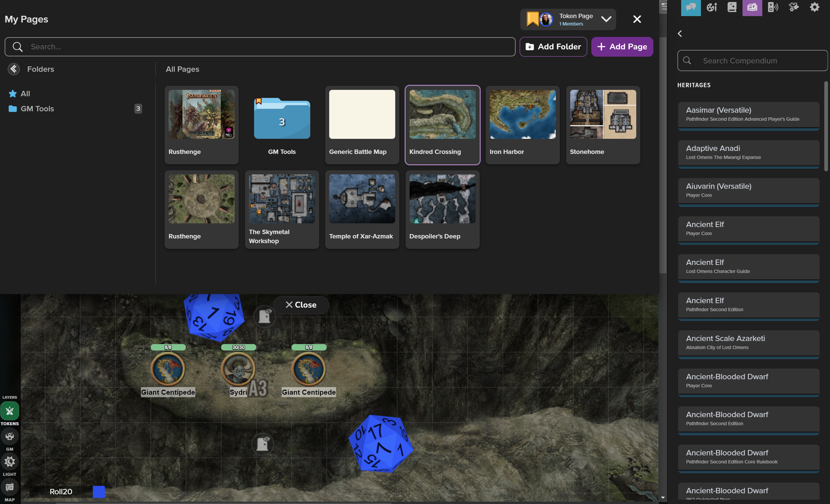Collapse the Folders panel
This screenshot has height=504, width=830.
click(14, 69)
